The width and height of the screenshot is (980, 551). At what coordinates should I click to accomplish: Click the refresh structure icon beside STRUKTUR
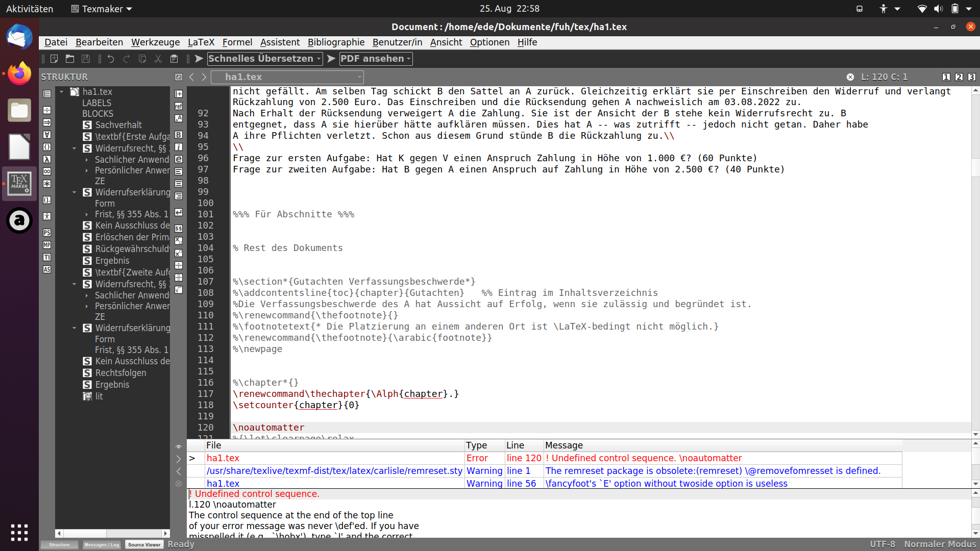point(178,77)
